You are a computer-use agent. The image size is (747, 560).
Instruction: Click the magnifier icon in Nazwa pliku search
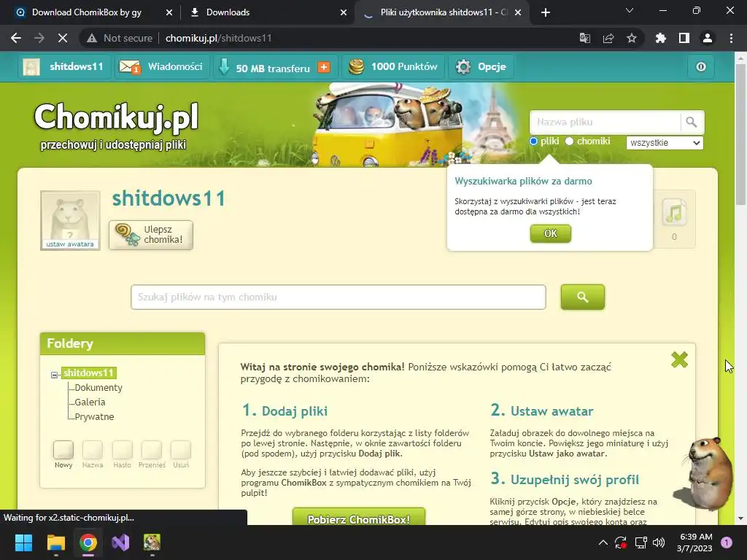[692, 122]
